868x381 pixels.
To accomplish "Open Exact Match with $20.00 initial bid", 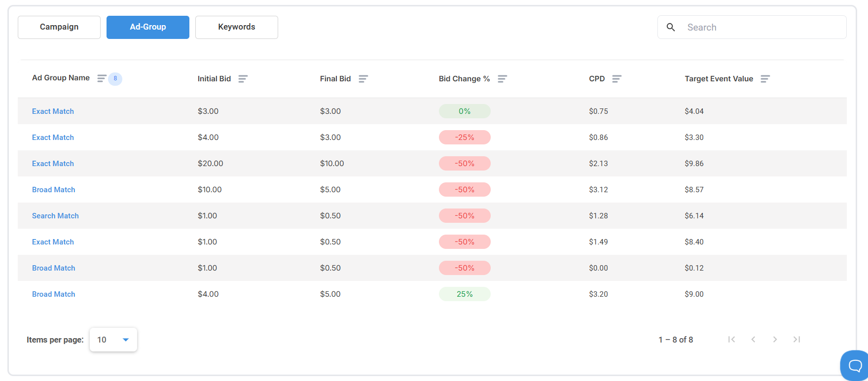I will (x=53, y=164).
